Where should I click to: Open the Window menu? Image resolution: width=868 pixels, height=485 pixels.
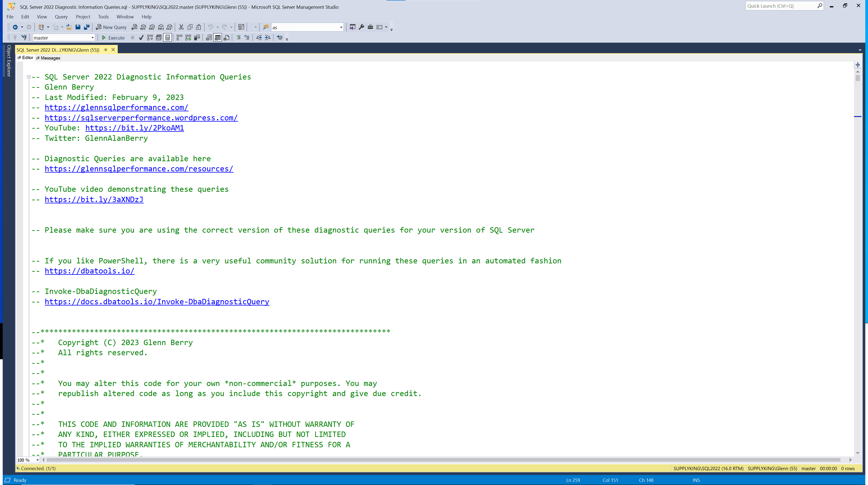click(125, 17)
